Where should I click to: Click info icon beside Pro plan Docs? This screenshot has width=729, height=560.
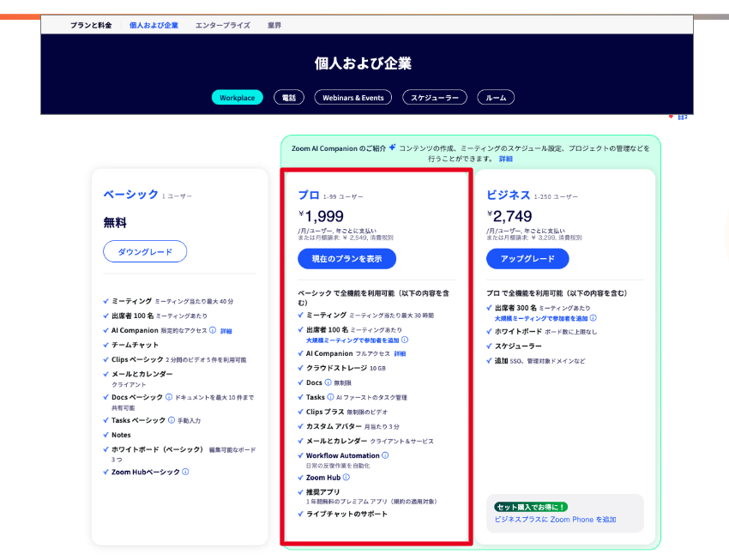328,382
